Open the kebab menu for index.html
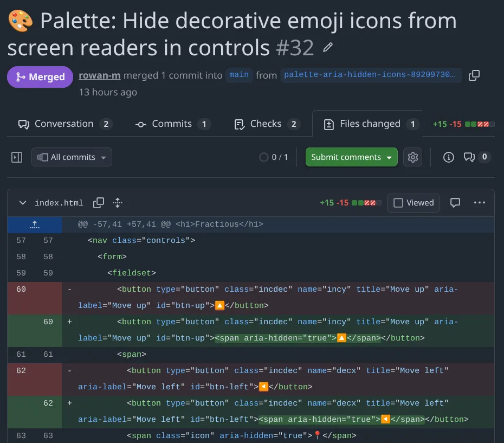The height and width of the screenshot is (443, 504). point(479,202)
